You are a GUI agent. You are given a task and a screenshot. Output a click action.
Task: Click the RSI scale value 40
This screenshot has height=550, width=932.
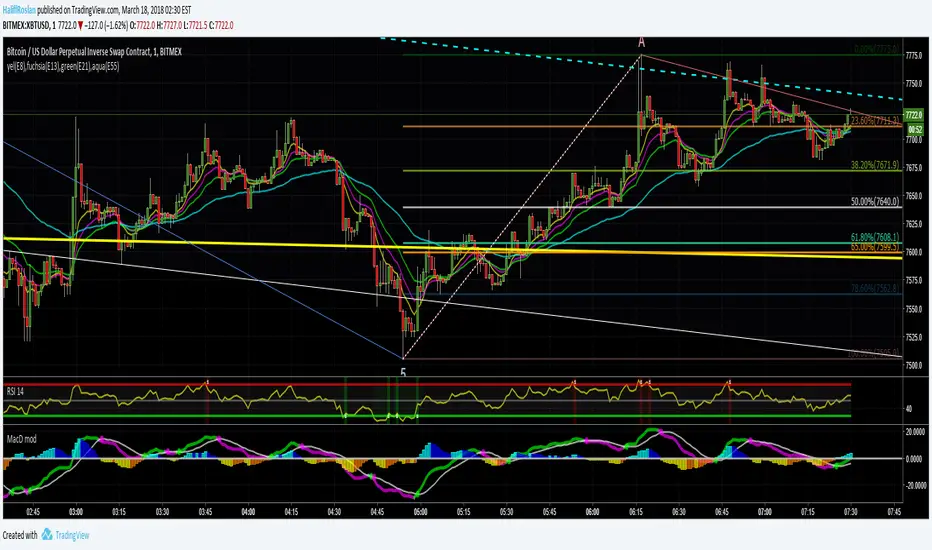click(908, 409)
